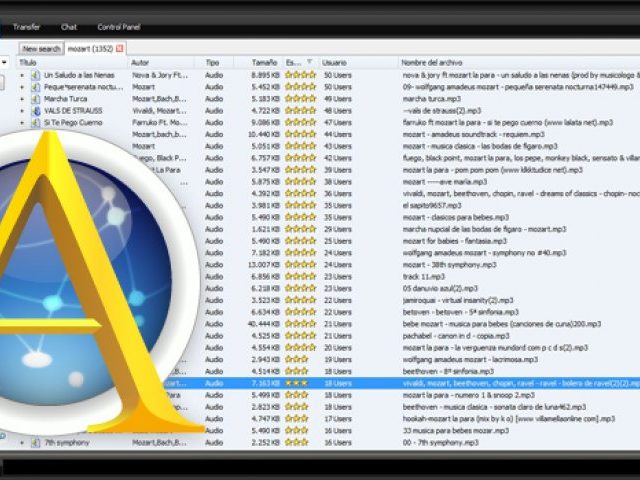The image size is (640, 480).
Task: Expand the Si Te Pego Cuerno row
Action: pos(22,122)
